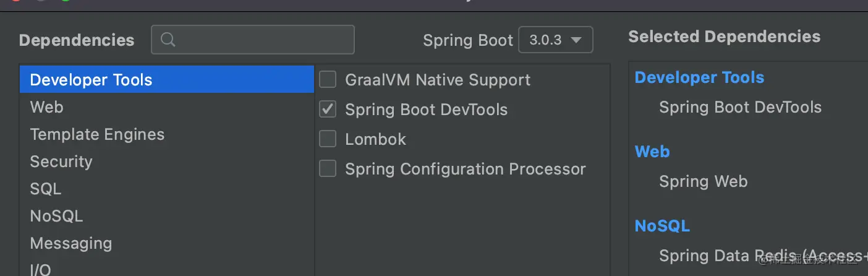Open the Template Engines category
The image size is (868, 276).
(x=97, y=134)
